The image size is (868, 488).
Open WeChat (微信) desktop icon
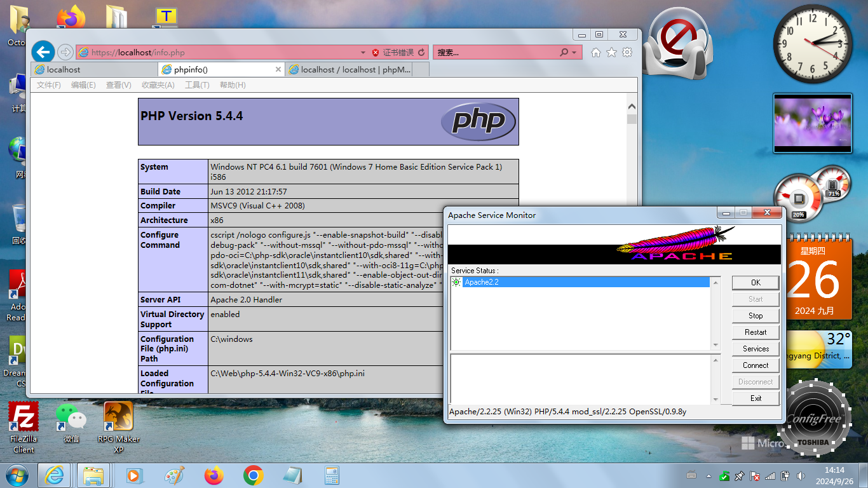click(71, 423)
